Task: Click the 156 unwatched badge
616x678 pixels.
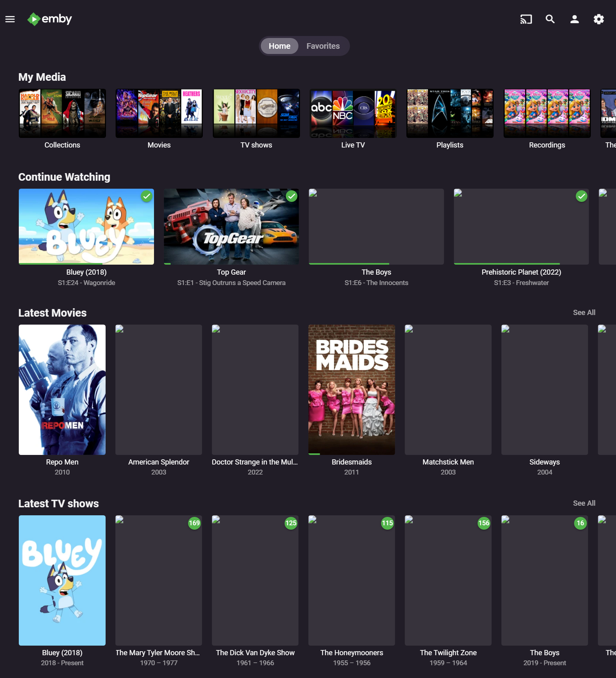Action: (484, 523)
